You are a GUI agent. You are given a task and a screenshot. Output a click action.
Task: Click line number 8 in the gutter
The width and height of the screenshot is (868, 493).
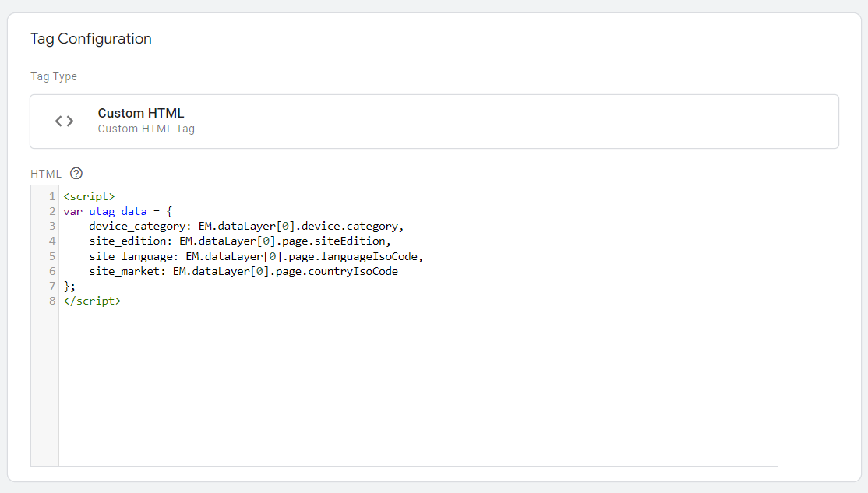click(x=52, y=301)
